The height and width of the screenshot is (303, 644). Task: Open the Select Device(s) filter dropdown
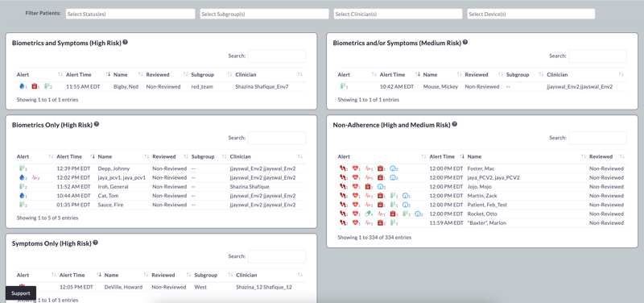point(531,14)
